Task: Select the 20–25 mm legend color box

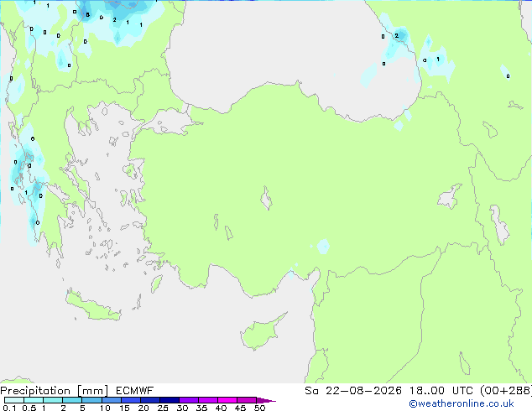Action: 150,400
